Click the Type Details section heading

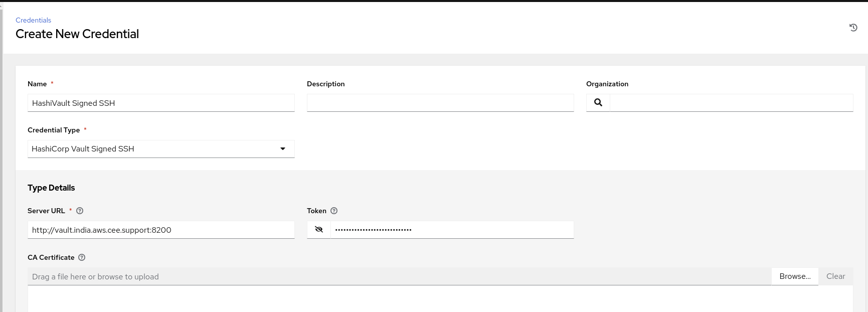pyautogui.click(x=51, y=188)
